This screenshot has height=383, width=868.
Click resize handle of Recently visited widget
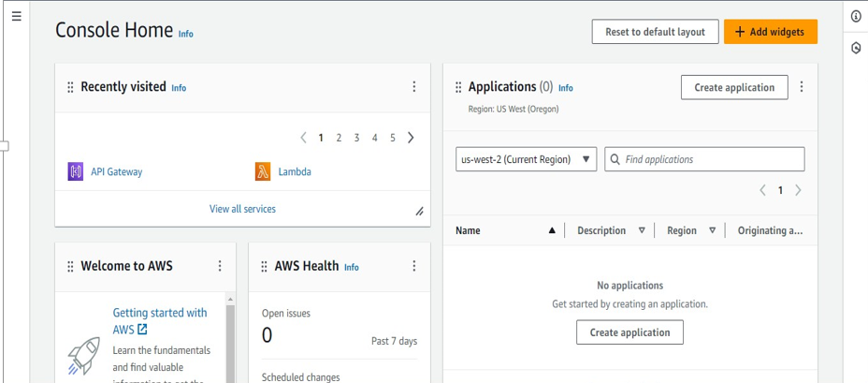click(419, 212)
